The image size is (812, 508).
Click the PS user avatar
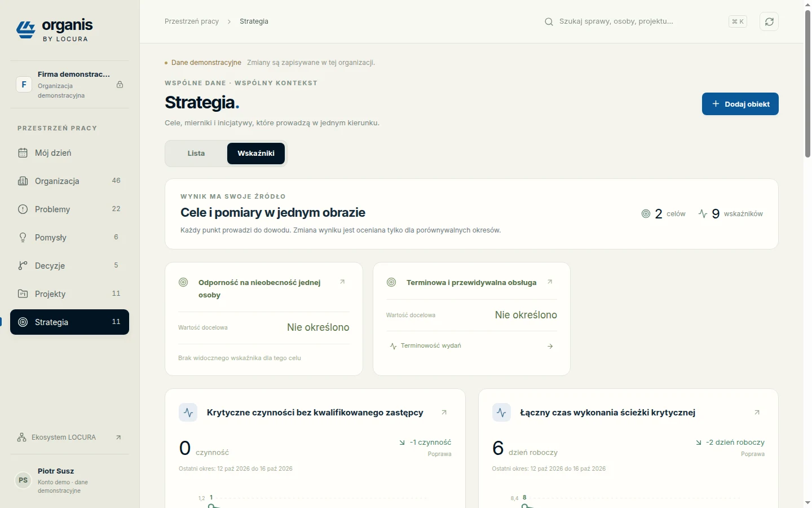pyautogui.click(x=23, y=480)
